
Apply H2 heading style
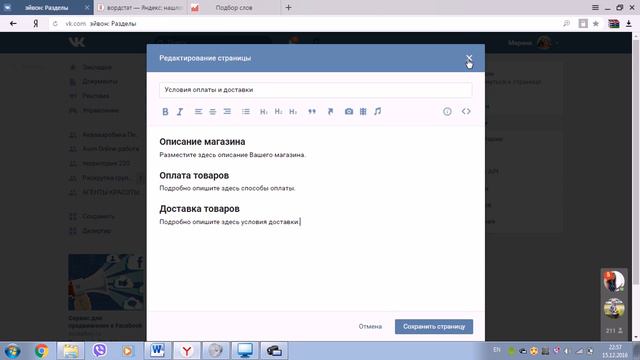pyautogui.click(x=278, y=111)
